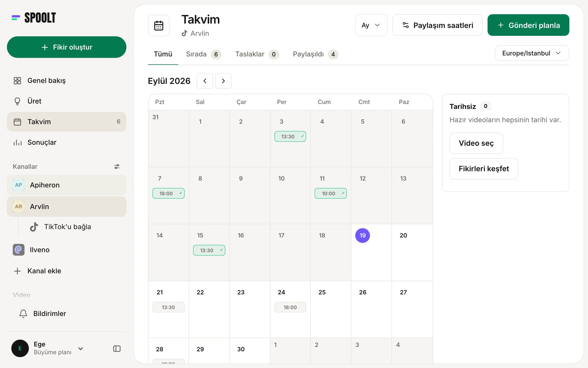The image size is (588, 368).
Task: Collapse the sidebar using the panel icon
Action: [x=117, y=349]
